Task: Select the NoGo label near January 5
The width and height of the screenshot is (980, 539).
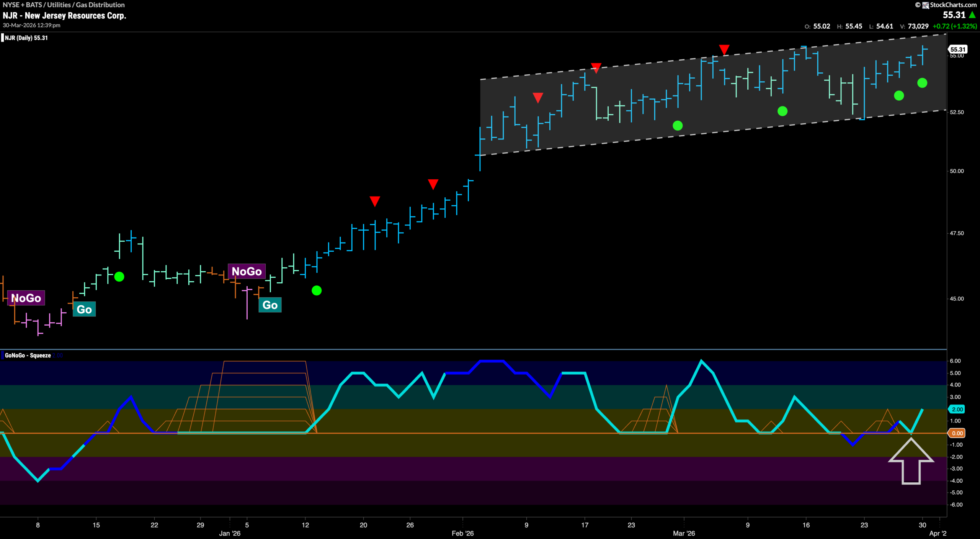Action: pyautogui.click(x=247, y=271)
